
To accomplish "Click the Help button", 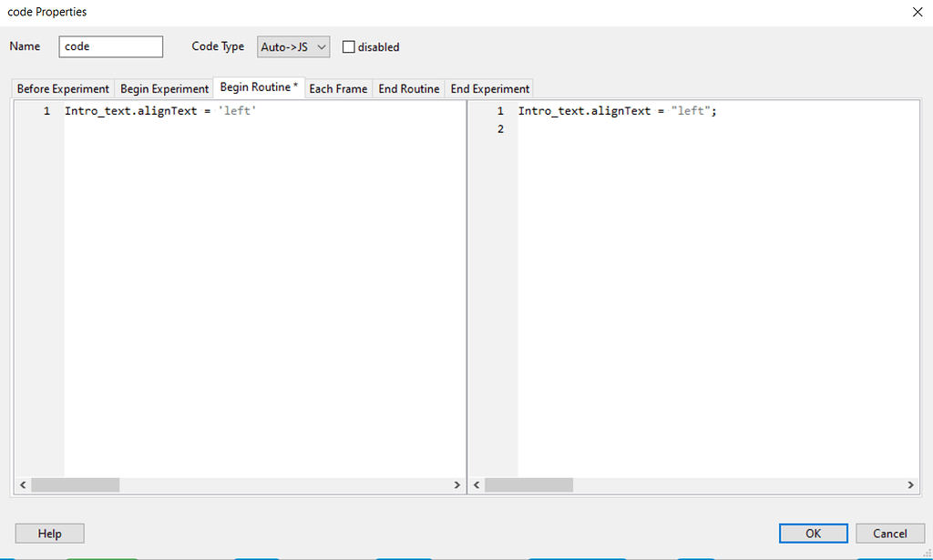I will (x=49, y=533).
